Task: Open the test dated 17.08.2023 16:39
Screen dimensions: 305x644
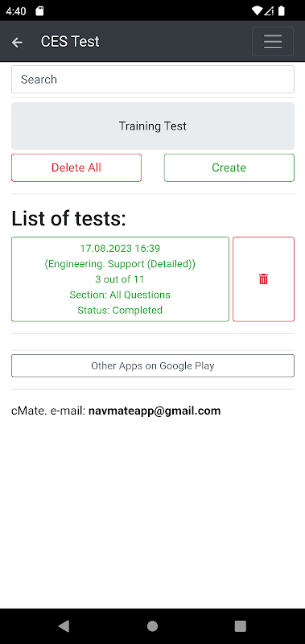Action: 120,279
